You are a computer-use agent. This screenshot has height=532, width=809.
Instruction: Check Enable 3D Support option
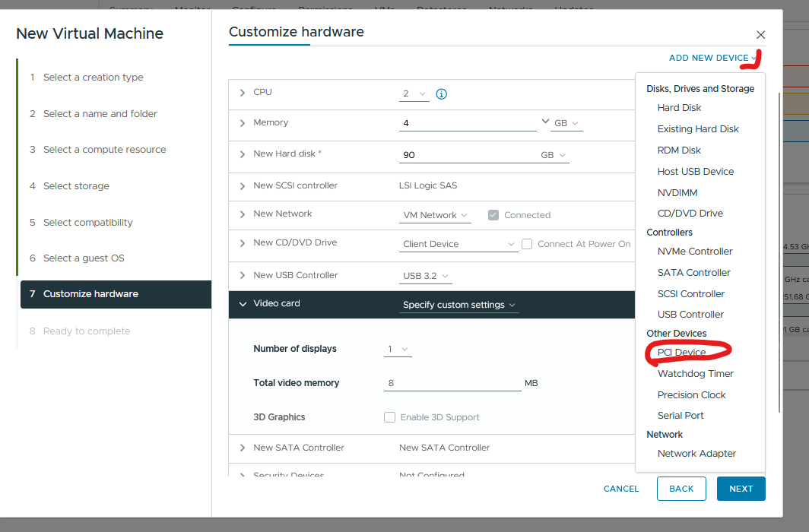[x=390, y=417]
